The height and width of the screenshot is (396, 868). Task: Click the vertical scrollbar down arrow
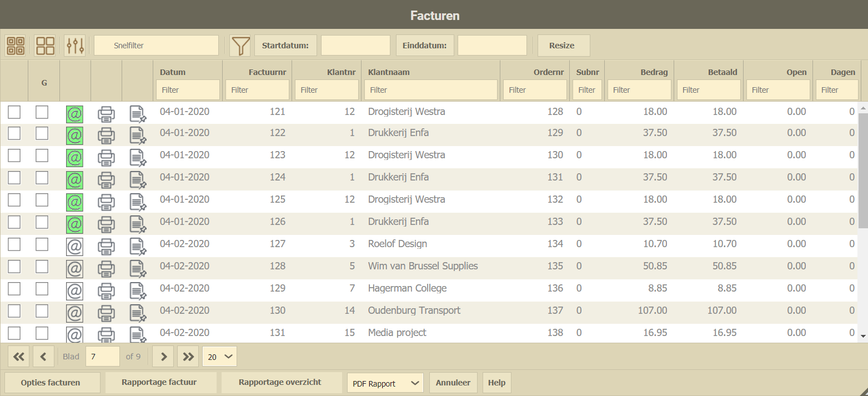[863, 336]
